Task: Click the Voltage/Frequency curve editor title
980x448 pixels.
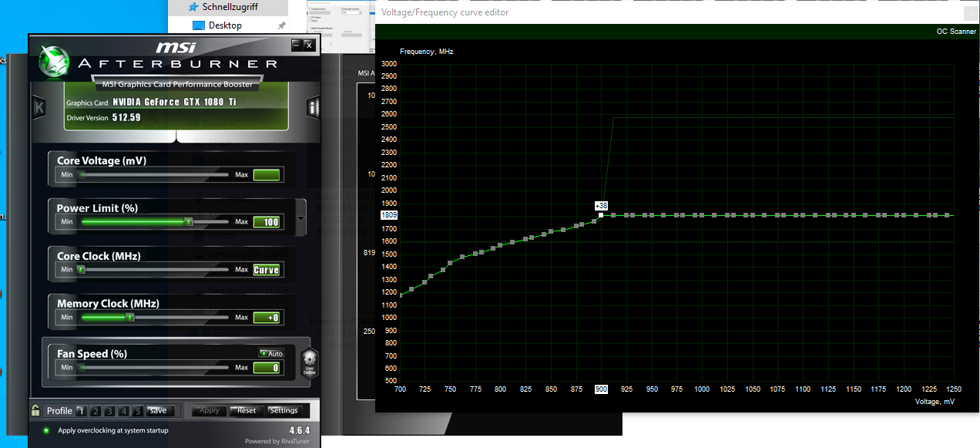Action: [445, 12]
